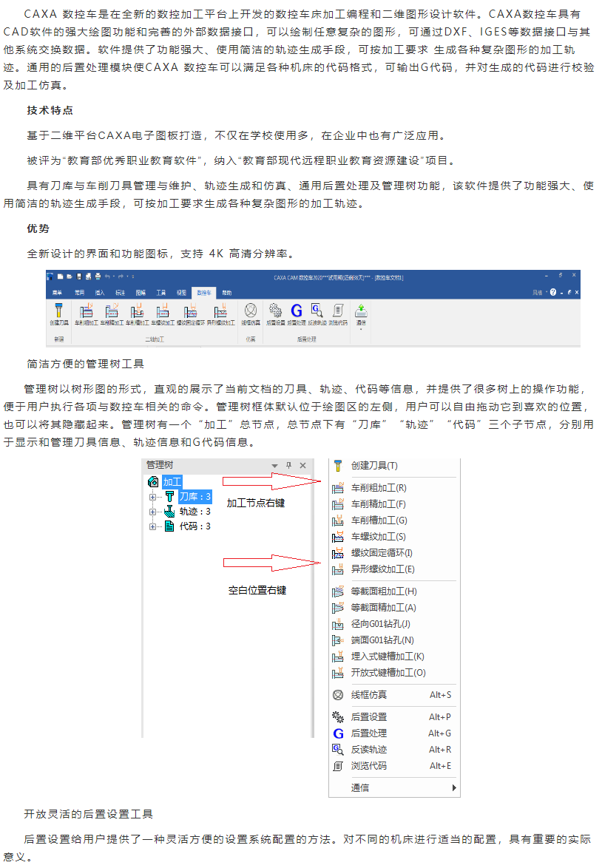This screenshot has height=868, width=602.
Task: Open the 帮助 ribbon tab
Action: point(227,293)
